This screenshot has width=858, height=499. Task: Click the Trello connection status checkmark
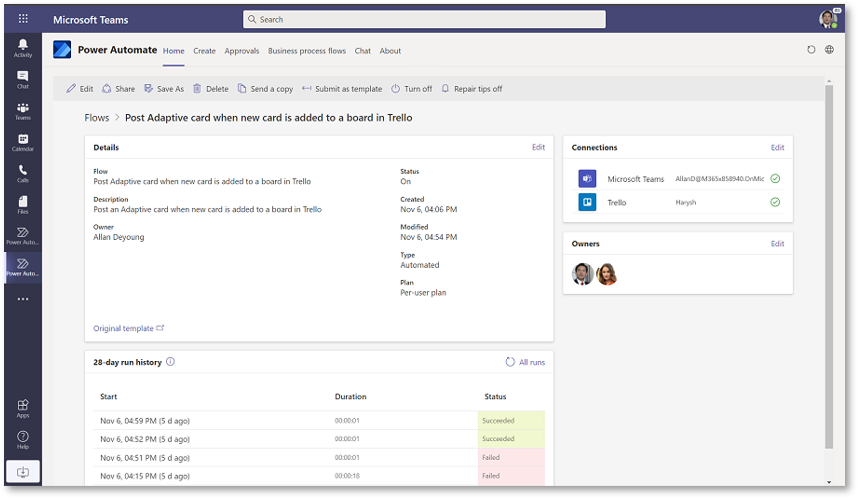click(x=775, y=202)
